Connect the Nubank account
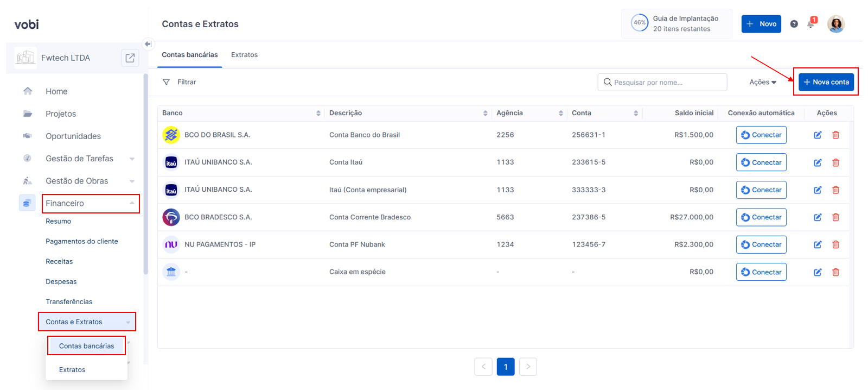Viewport: 868px width, 390px height. (x=761, y=244)
